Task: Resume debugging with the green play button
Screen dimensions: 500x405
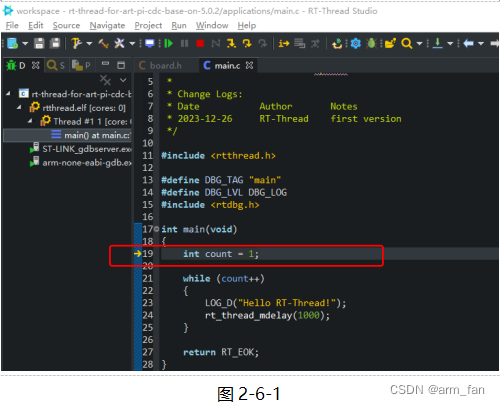Action: click(169, 43)
